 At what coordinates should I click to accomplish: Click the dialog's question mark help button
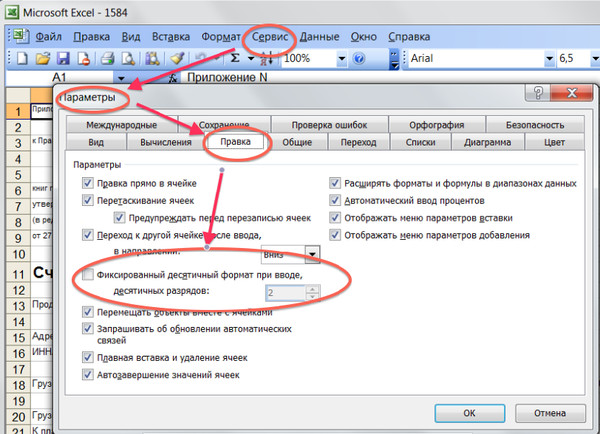pos(538,92)
